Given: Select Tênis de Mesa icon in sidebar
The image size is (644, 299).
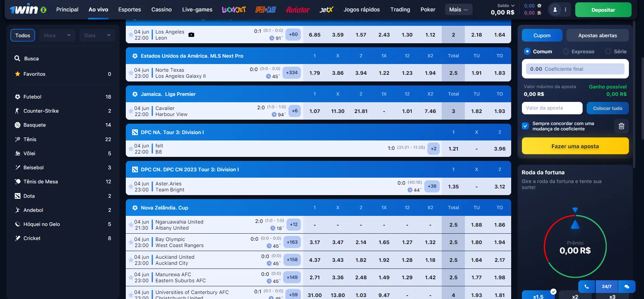Looking at the screenshot, I should (x=17, y=181).
